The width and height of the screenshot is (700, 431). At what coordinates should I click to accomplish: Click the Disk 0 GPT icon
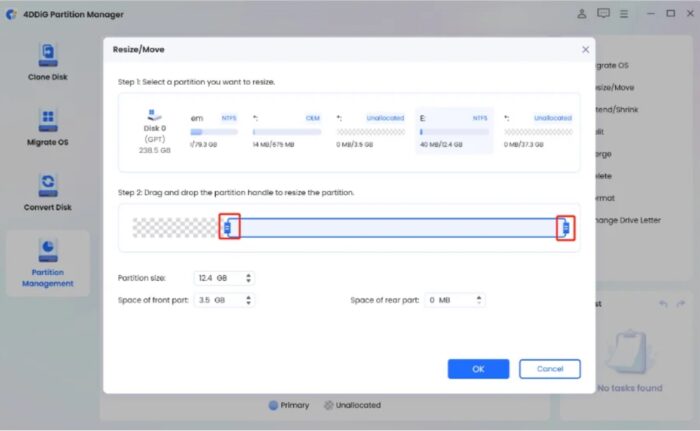(x=154, y=115)
